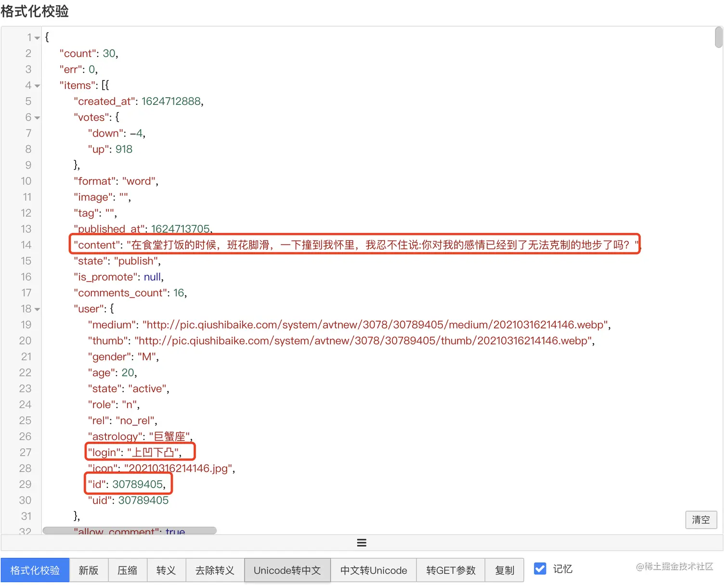
Task: Uncheck the 记忆 checkbox
Action: [x=540, y=569]
